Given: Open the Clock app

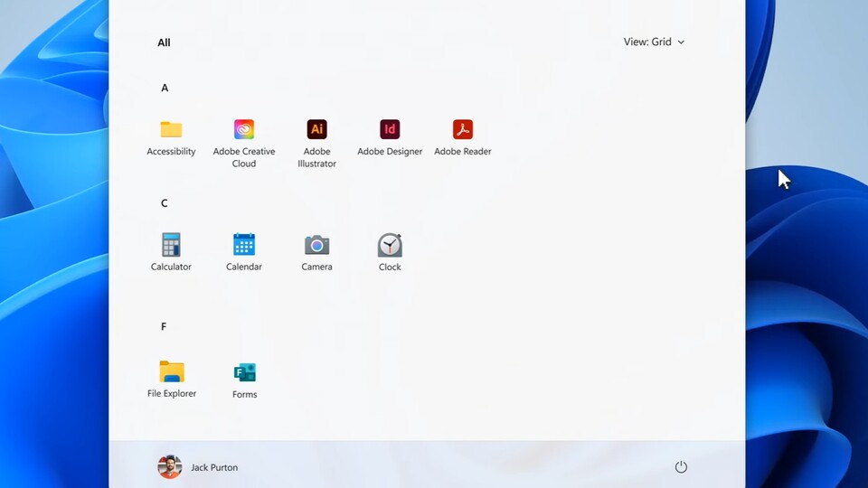Looking at the screenshot, I should (x=390, y=246).
